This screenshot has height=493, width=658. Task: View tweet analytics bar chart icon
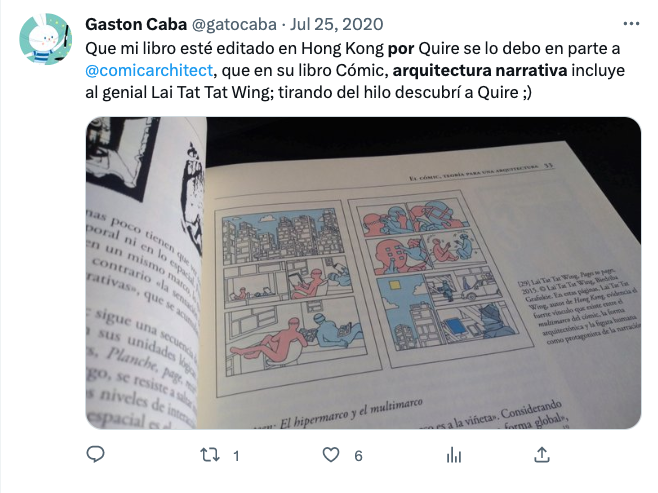pos(454,455)
